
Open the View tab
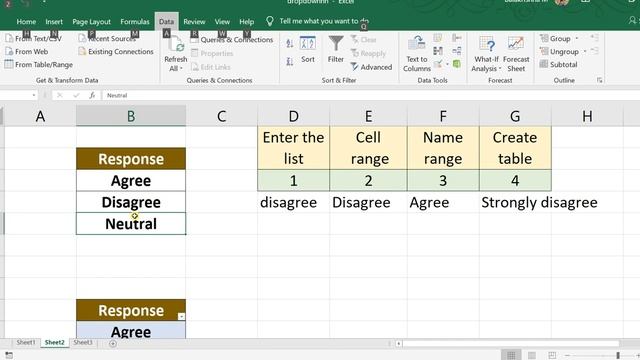tap(222, 22)
